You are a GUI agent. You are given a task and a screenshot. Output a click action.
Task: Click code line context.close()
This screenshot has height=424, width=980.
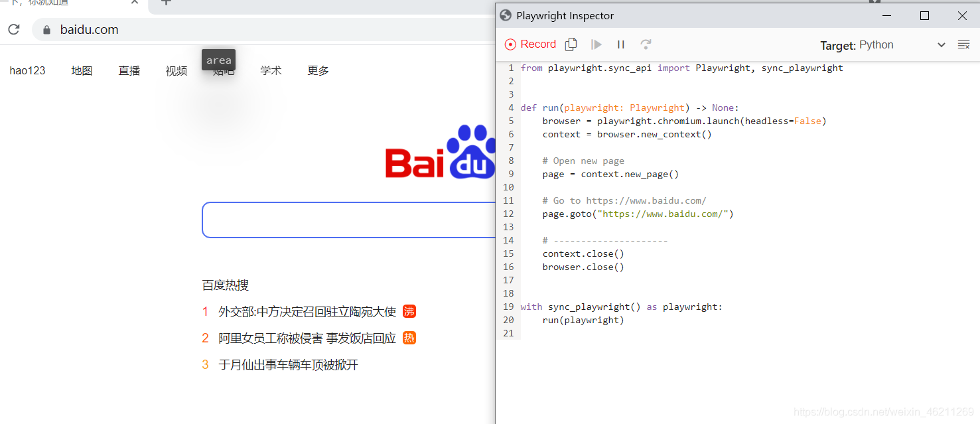click(583, 253)
